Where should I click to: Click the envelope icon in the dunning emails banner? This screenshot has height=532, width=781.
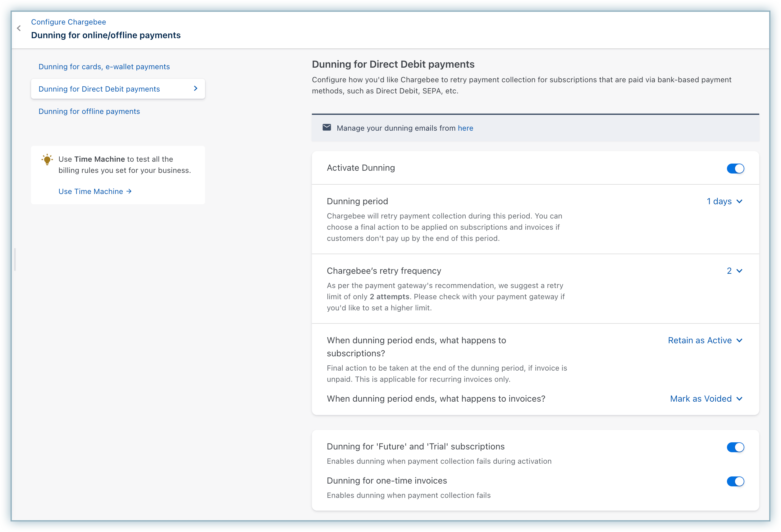(327, 128)
